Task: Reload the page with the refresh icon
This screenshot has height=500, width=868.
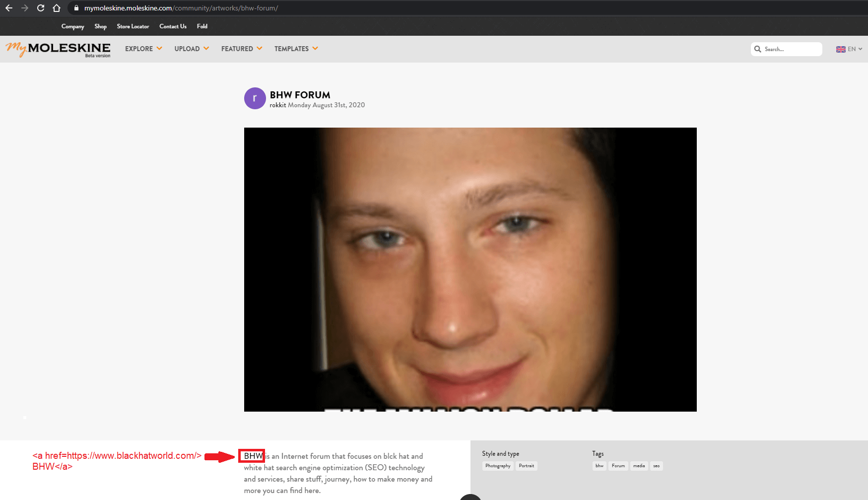Action: [41, 8]
